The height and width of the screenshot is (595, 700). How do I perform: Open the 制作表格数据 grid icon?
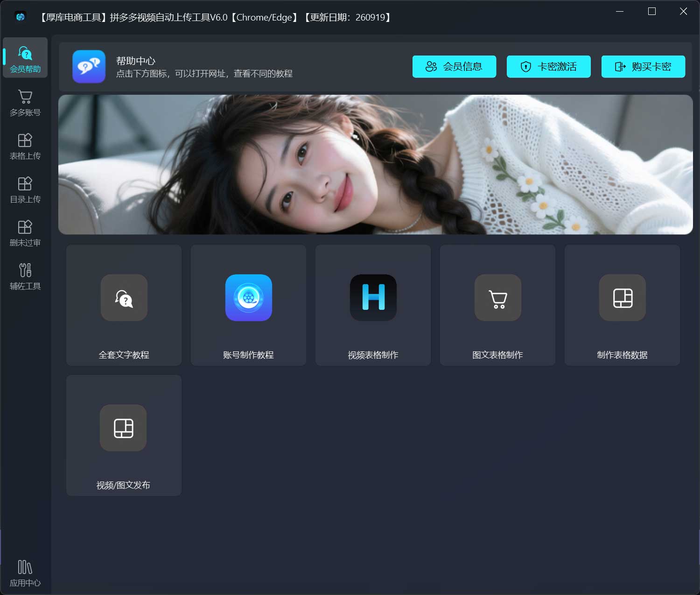coord(623,298)
